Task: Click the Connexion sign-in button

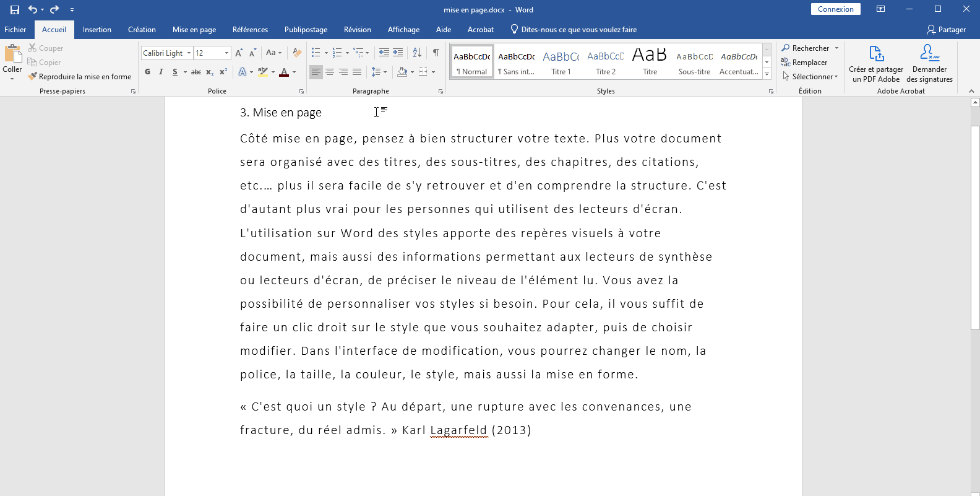Action: tap(836, 9)
